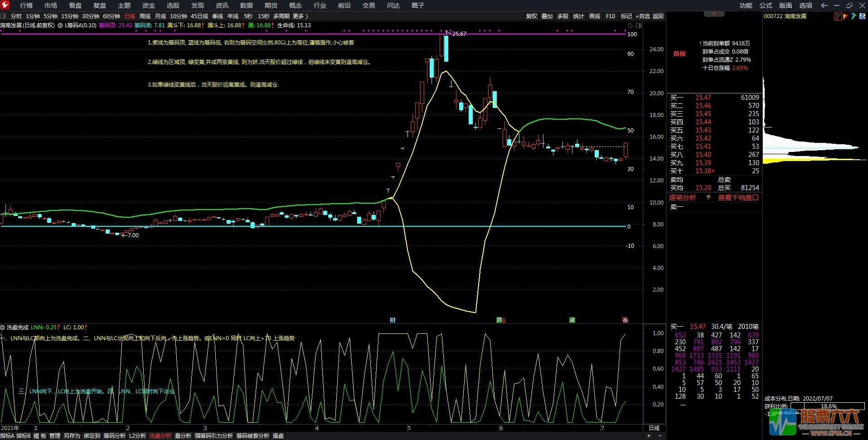Switch to 周线 weekly period
The width and height of the screenshot is (868, 440).
tap(145, 16)
